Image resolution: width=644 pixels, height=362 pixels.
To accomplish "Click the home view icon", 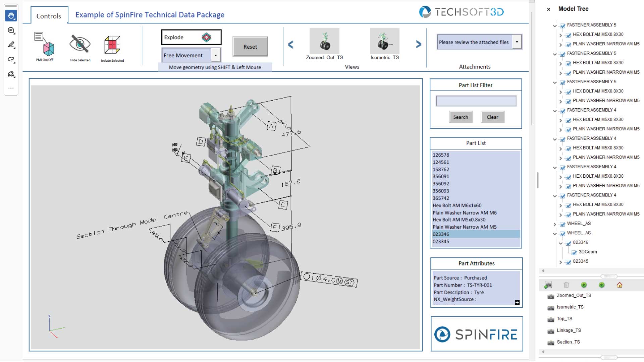I will [620, 285].
